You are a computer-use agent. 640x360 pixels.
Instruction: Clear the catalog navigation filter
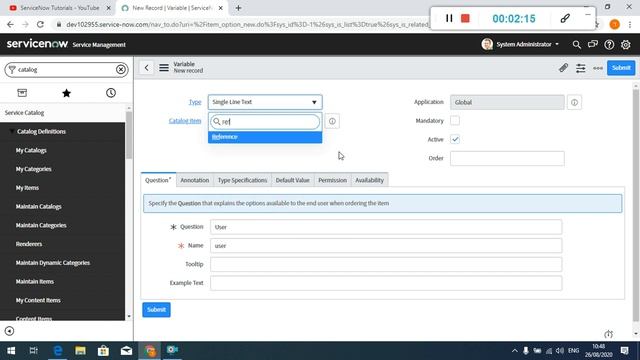(120, 70)
